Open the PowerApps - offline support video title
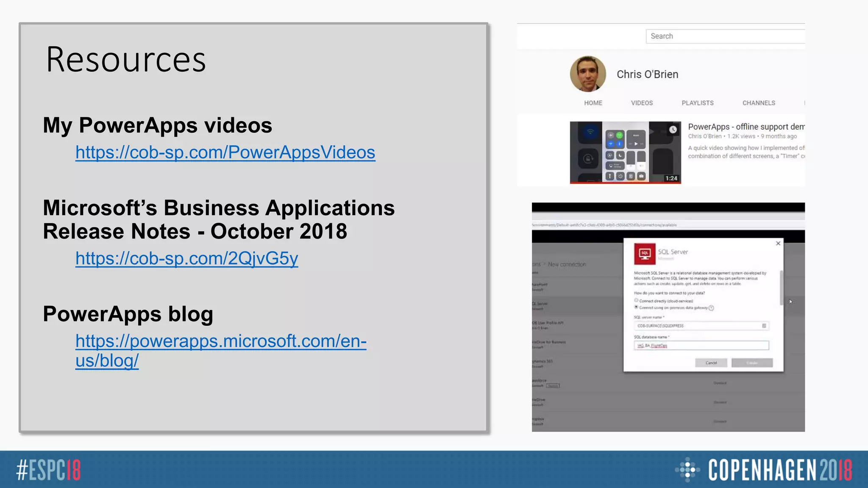This screenshot has width=868, height=488. [x=746, y=127]
